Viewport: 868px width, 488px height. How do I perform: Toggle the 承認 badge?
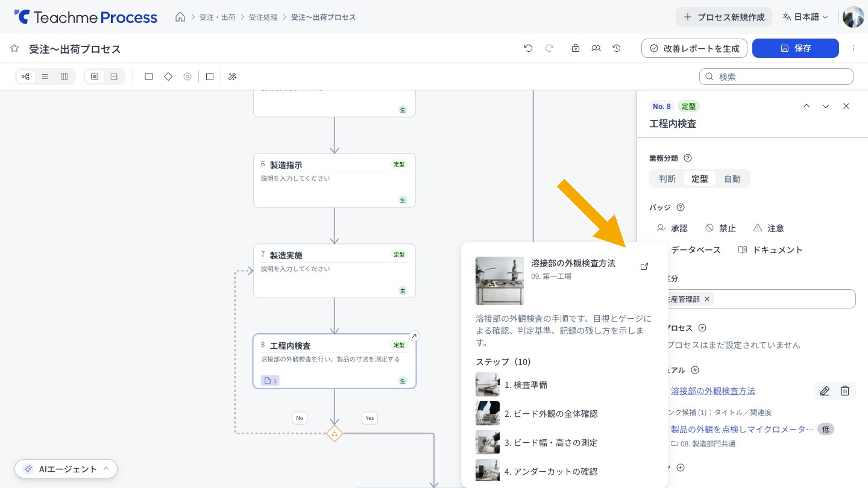click(672, 228)
